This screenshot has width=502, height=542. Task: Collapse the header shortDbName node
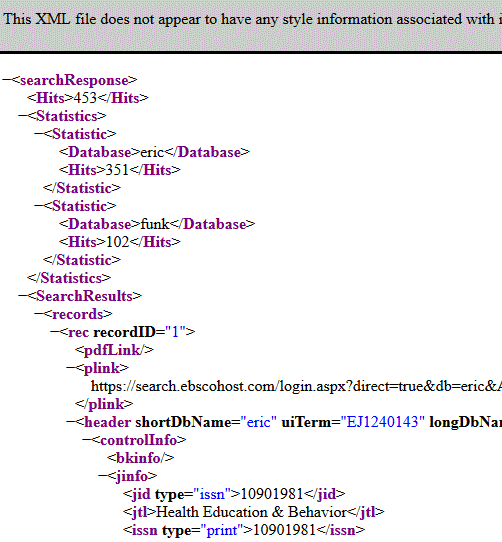click(71, 422)
